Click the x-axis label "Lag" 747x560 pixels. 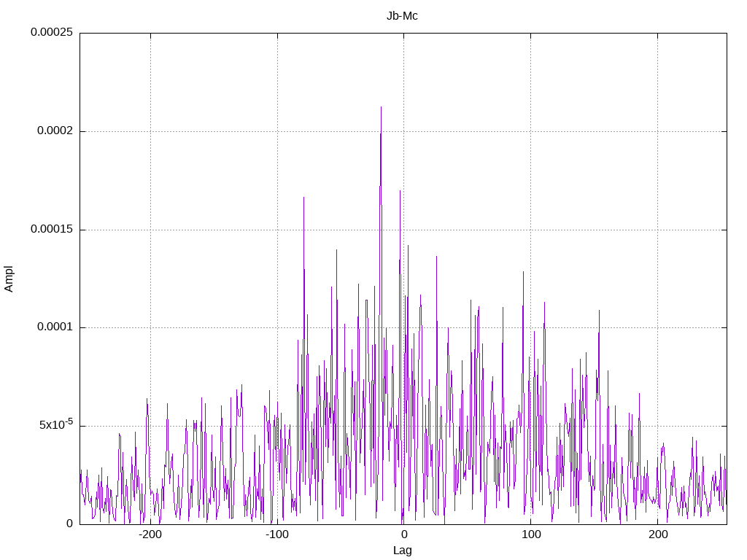coord(402,551)
